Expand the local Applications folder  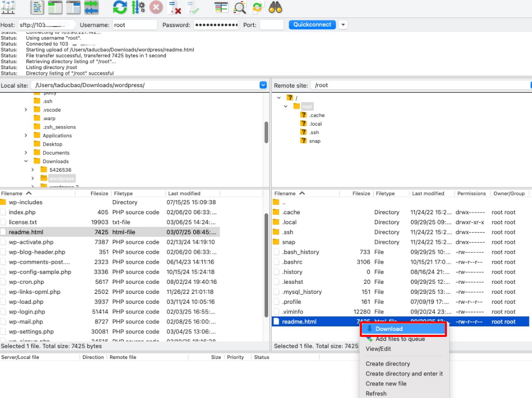pyautogui.click(x=26, y=135)
